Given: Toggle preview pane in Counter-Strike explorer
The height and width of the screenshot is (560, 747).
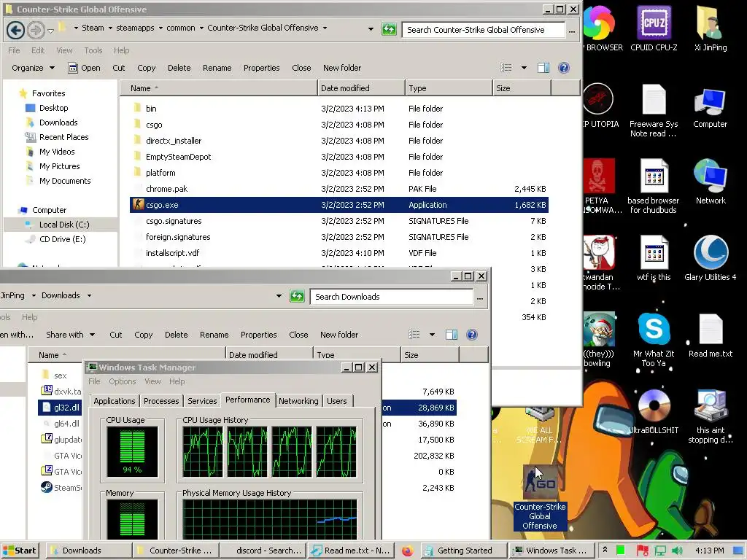Looking at the screenshot, I should (543, 68).
